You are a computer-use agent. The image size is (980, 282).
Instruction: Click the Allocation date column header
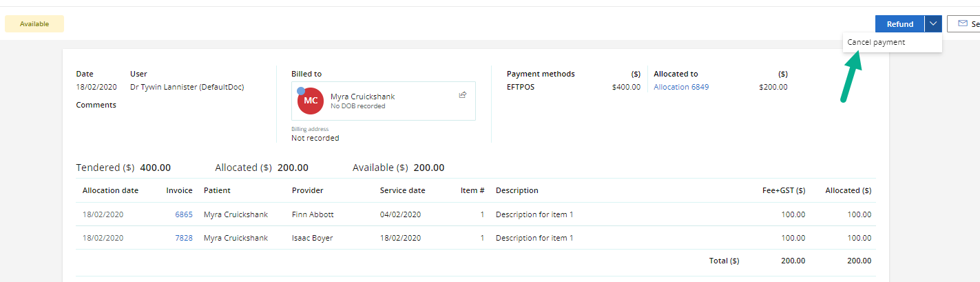(x=110, y=190)
